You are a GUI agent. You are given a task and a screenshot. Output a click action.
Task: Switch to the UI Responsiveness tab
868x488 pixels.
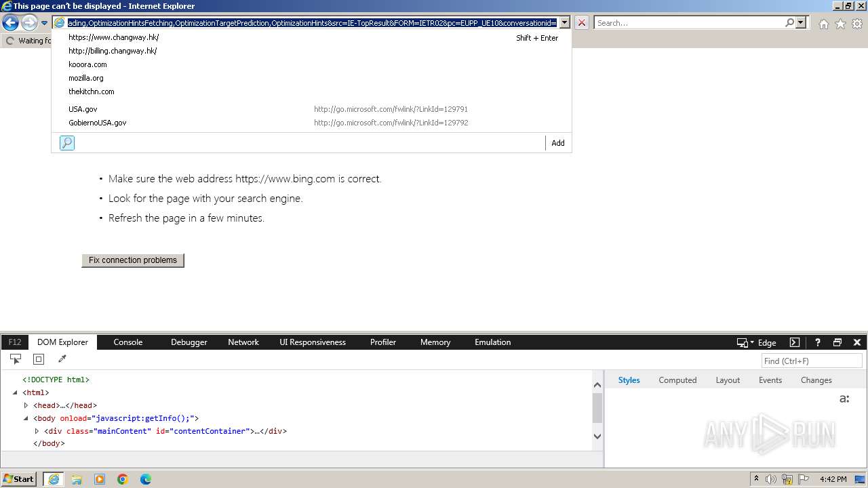pyautogui.click(x=313, y=342)
